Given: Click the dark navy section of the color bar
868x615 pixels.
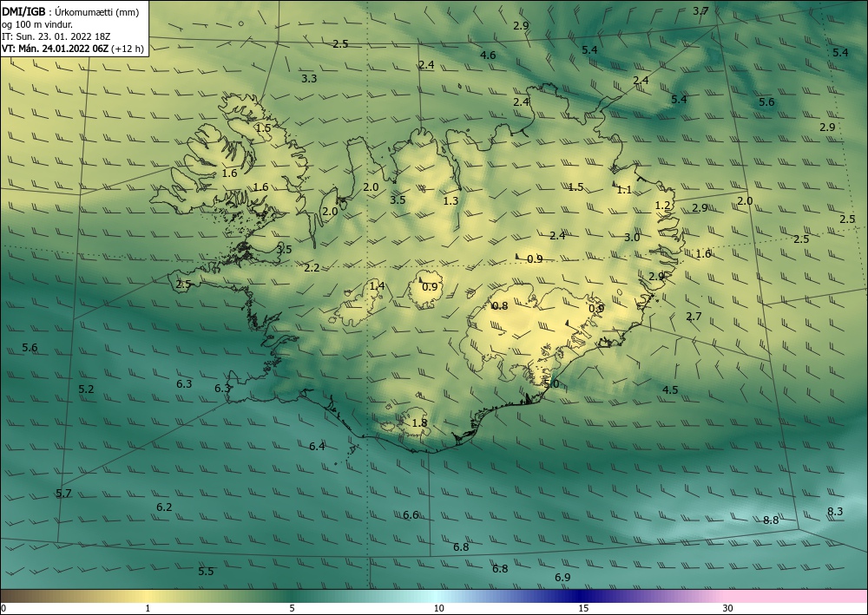Looking at the screenshot, I should 578,596.
